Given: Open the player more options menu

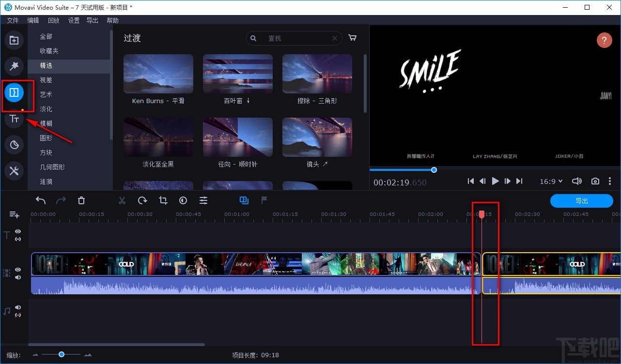Looking at the screenshot, I should click(610, 181).
